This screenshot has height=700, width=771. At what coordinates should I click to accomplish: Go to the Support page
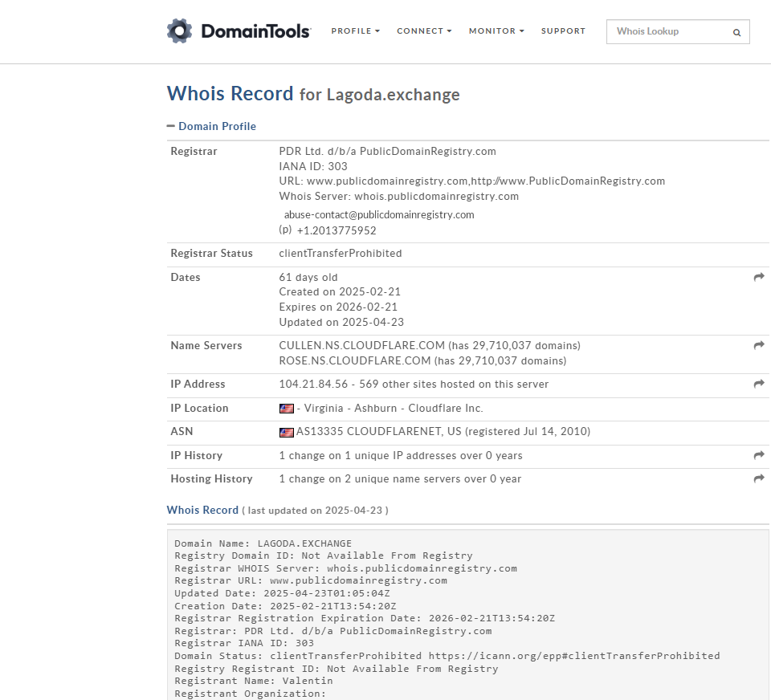[564, 31]
